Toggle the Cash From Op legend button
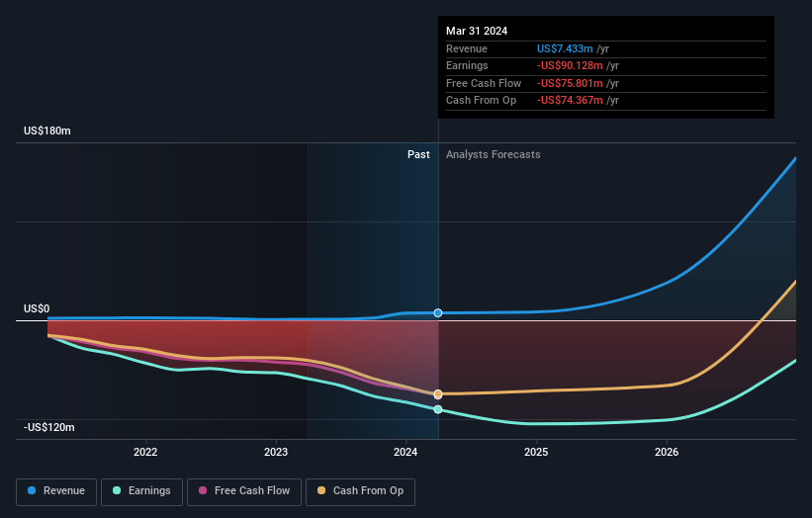The height and width of the screenshot is (518, 812). coord(360,491)
